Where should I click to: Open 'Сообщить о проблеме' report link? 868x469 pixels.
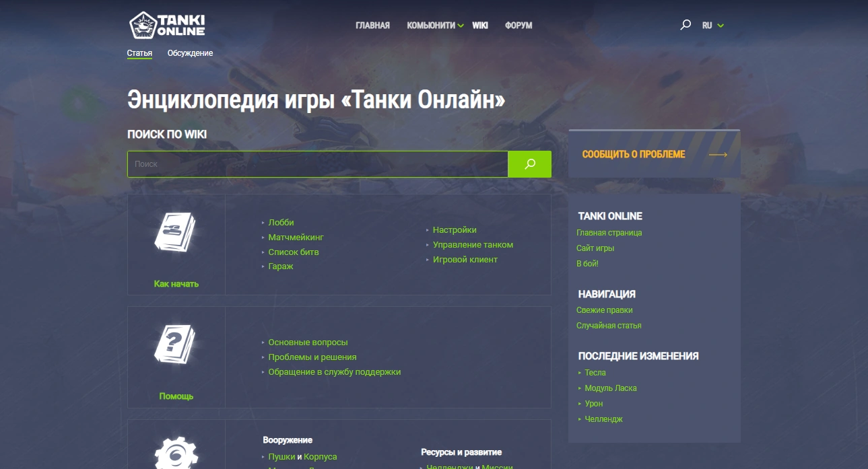(x=634, y=154)
